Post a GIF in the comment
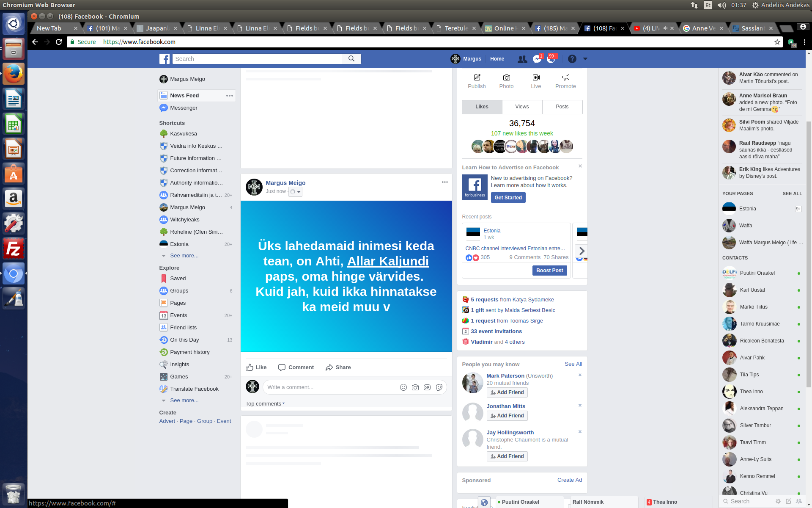The image size is (812, 508). [427, 387]
